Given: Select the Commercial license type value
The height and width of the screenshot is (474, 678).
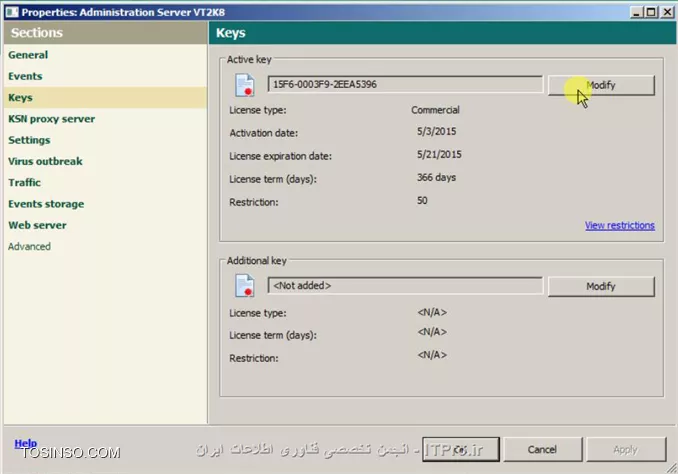Looking at the screenshot, I should pos(435,110).
